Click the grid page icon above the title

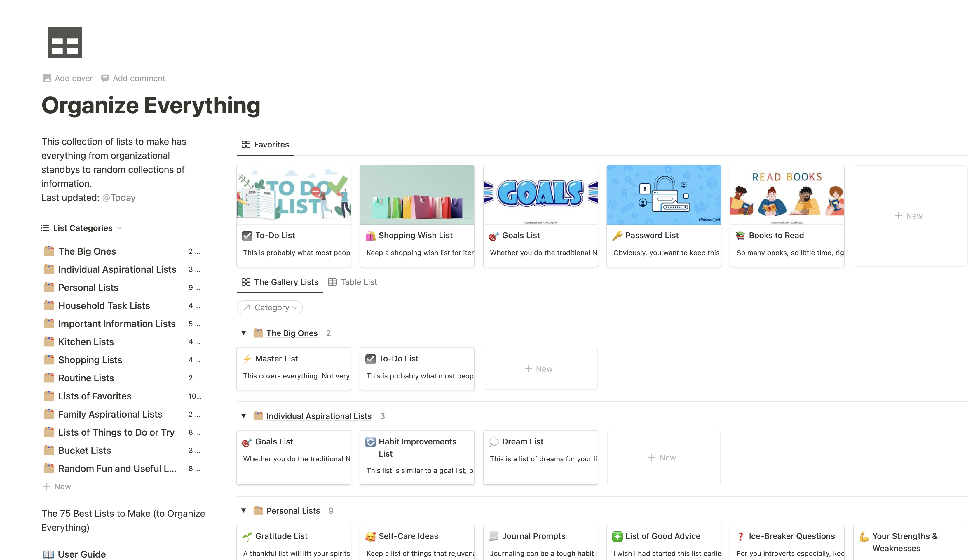(64, 42)
